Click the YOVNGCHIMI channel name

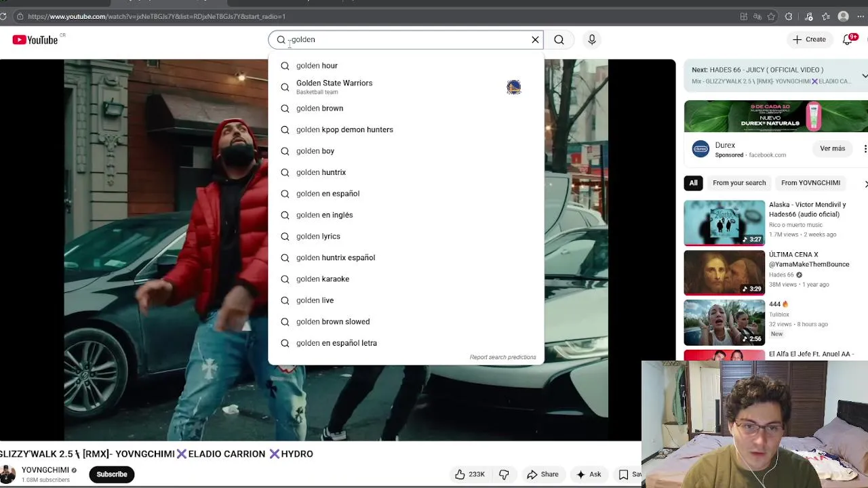pos(45,470)
